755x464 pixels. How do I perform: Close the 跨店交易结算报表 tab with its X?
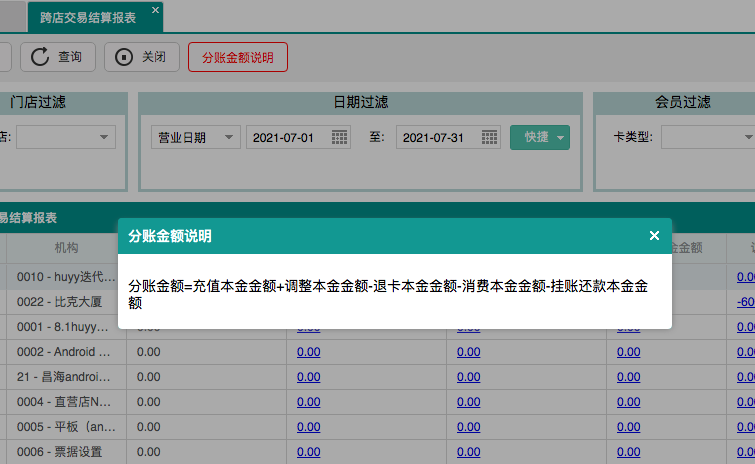pyautogui.click(x=155, y=10)
